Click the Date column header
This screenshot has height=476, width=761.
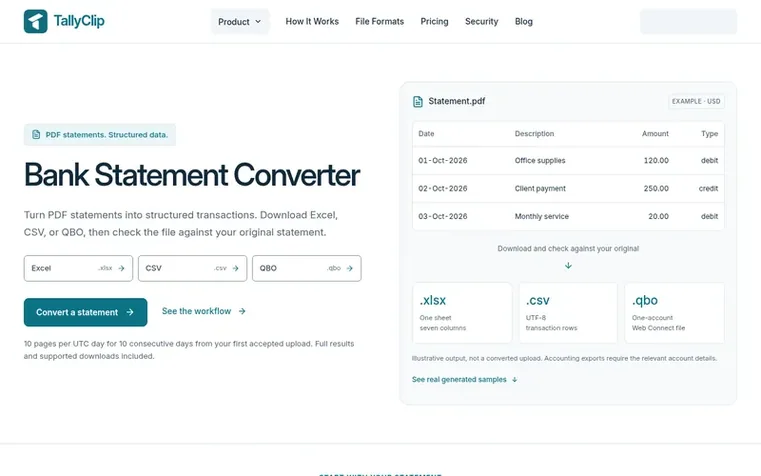426,133
